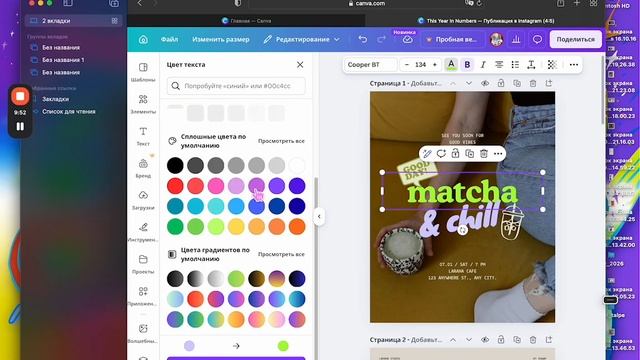Open the transparency checkerboard control
The height and width of the screenshot is (360, 640).
point(552,64)
